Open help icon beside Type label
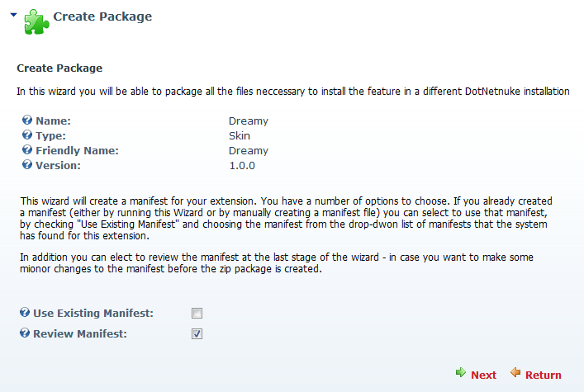584x392 pixels. pyautogui.click(x=27, y=135)
